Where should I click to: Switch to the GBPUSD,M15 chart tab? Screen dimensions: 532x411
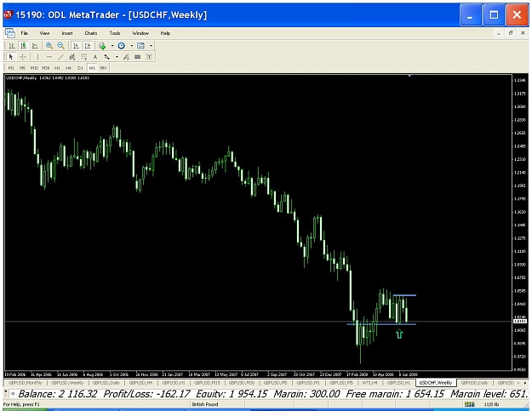click(x=207, y=383)
